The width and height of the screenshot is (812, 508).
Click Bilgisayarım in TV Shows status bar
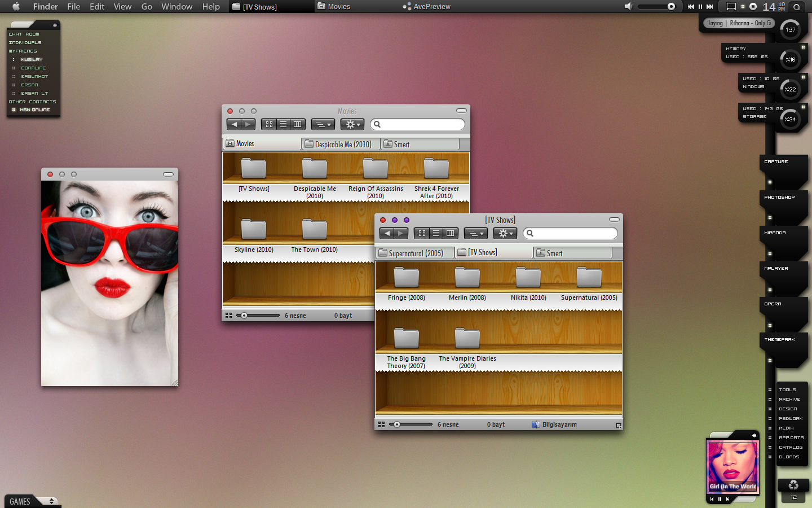coord(554,424)
